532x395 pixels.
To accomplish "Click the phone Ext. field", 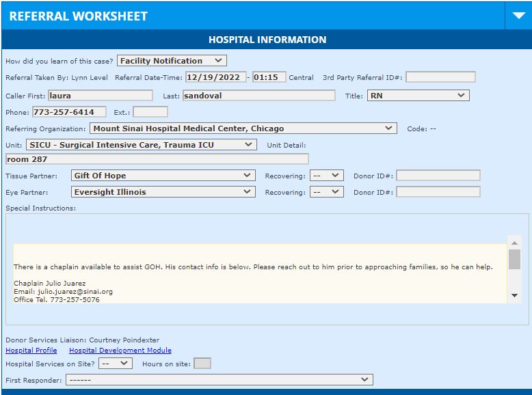I will (x=150, y=112).
